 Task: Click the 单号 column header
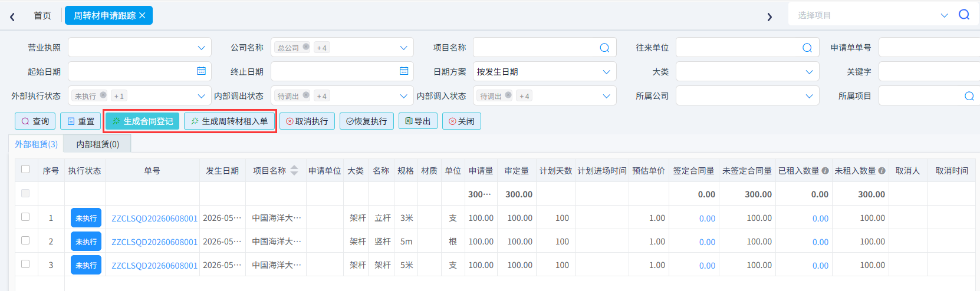tap(152, 171)
